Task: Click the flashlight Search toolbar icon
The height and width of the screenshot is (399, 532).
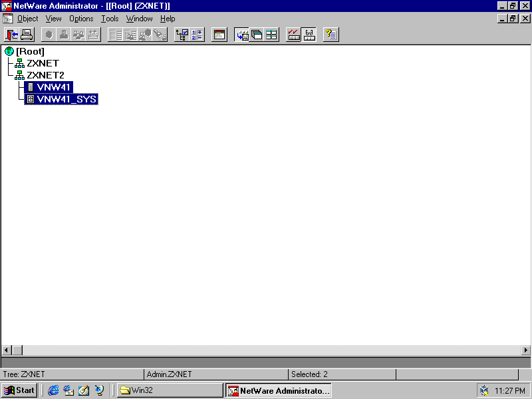Action: coord(160,35)
